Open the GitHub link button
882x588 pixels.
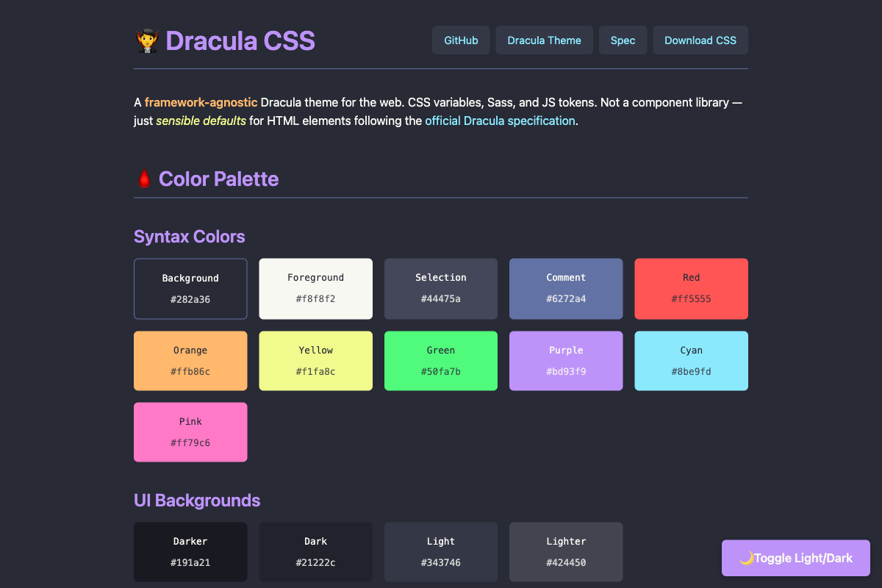[461, 40]
